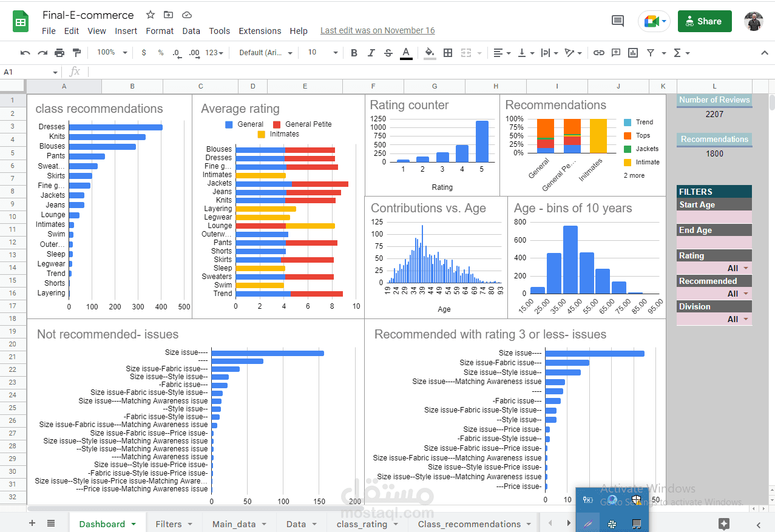Star the Final-E-commerce document

[151, 15]
